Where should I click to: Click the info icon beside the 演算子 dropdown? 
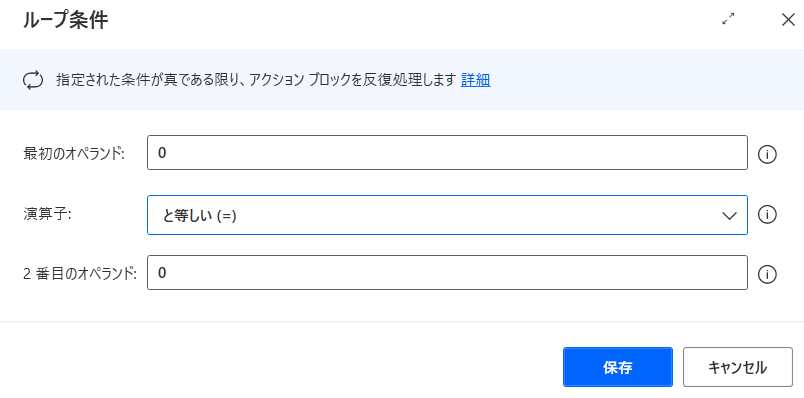click(x=767, y=214)
